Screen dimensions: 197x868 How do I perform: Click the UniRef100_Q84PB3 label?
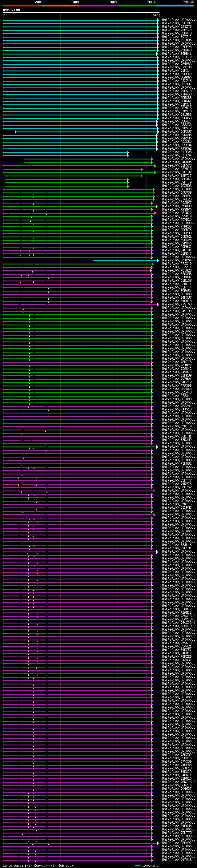[x=177, y=64]
